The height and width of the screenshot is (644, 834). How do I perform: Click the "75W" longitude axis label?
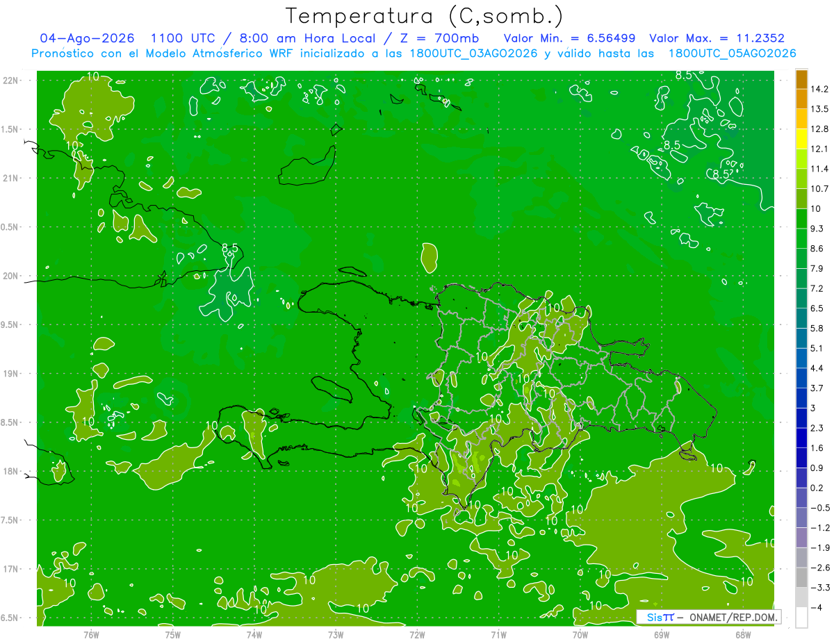click(173, 635)
